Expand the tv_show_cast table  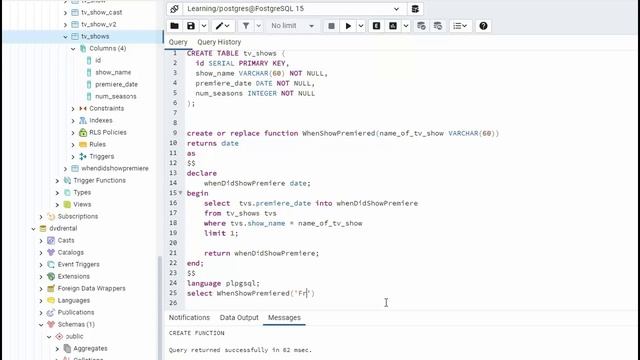click(x=65, y=13)
